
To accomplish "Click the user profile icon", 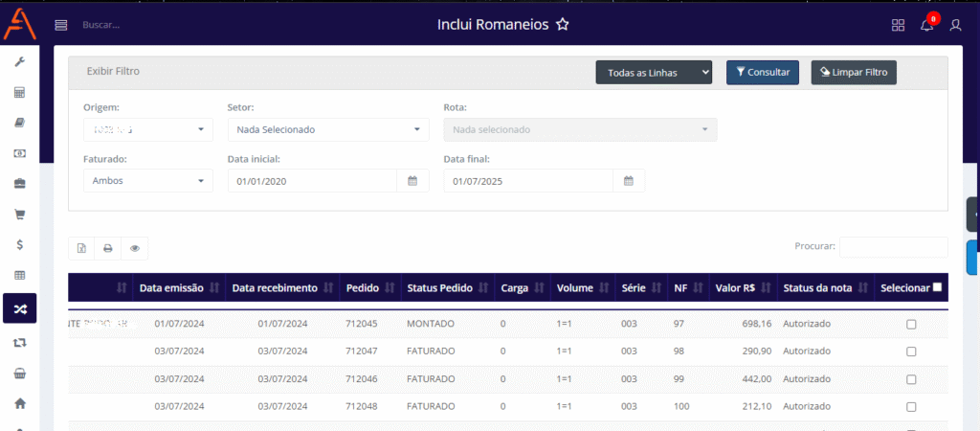I will [x=955, y=25].
